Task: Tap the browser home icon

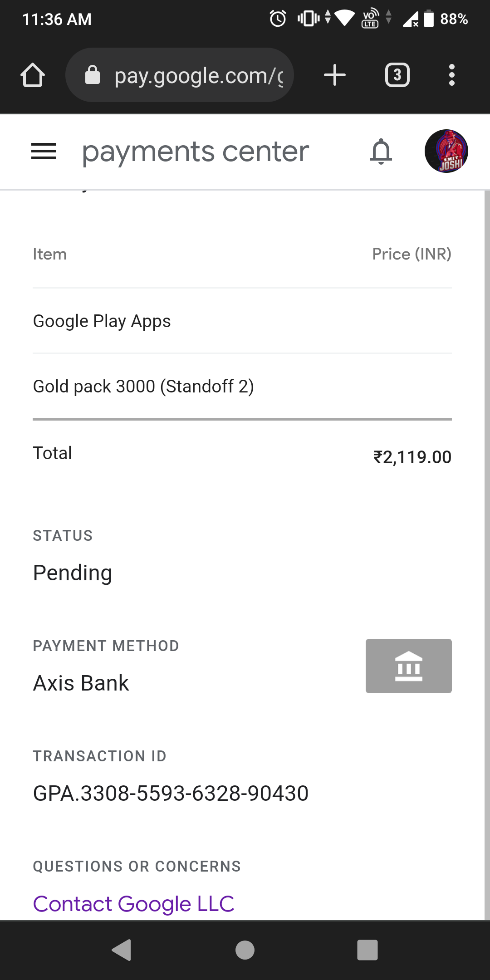Action: tap(33, 75)
